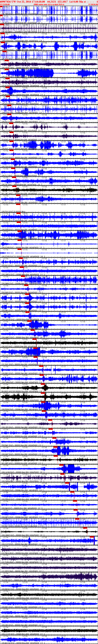Click the end time 17:18:56.00 label
This screenshot has height=644, width=98.
(93, 4)
